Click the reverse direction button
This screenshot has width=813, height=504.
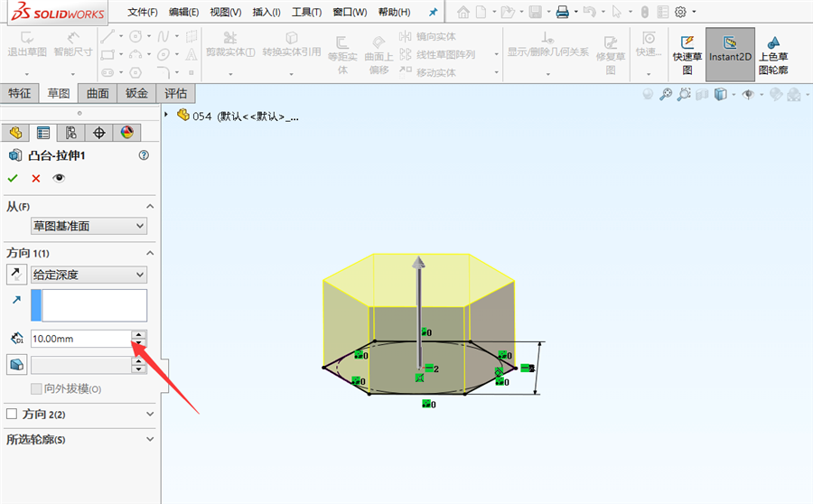[16, 275]
